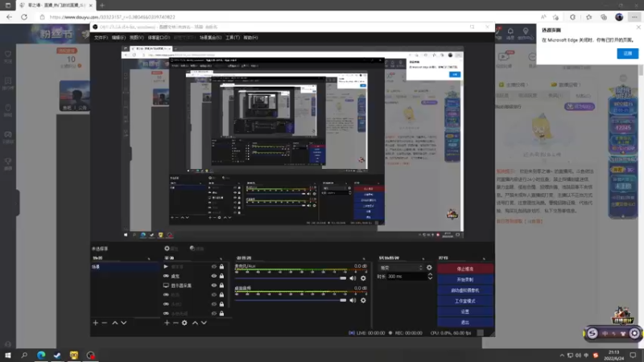Viewport: 644px width, 362px height.
Task: Expand hidden system tray icons chevron
Action: [x=561, y=356]
